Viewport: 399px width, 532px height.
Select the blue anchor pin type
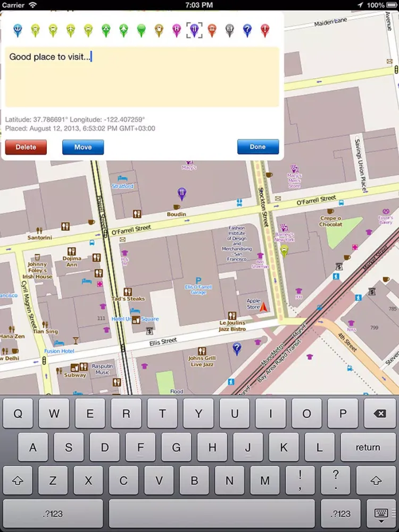point(18,30)
